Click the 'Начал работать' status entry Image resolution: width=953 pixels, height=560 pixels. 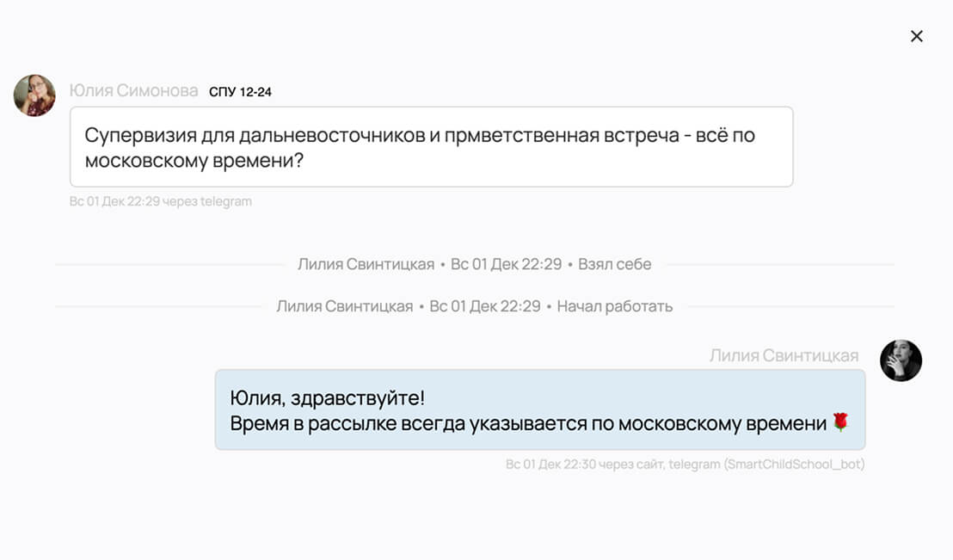click(614, 306)
